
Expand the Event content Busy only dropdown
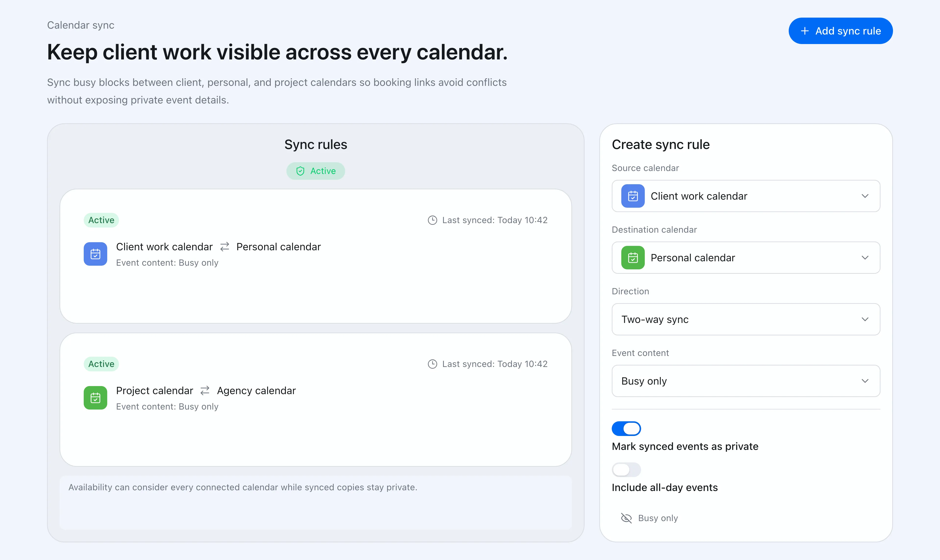746,381
